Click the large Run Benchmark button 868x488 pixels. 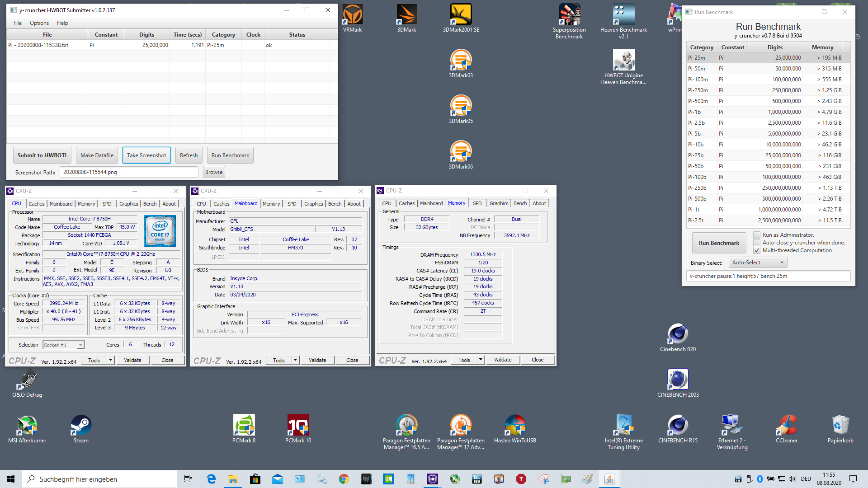coord(719,243)
